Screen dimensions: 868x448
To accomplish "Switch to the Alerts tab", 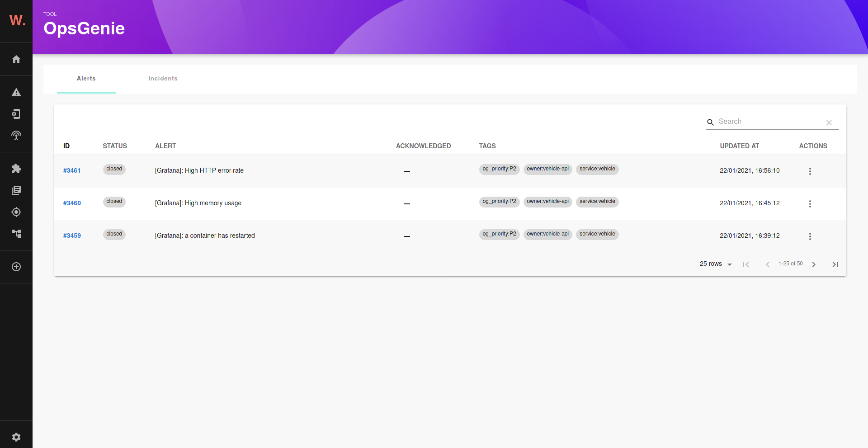I will coord(86,79).
